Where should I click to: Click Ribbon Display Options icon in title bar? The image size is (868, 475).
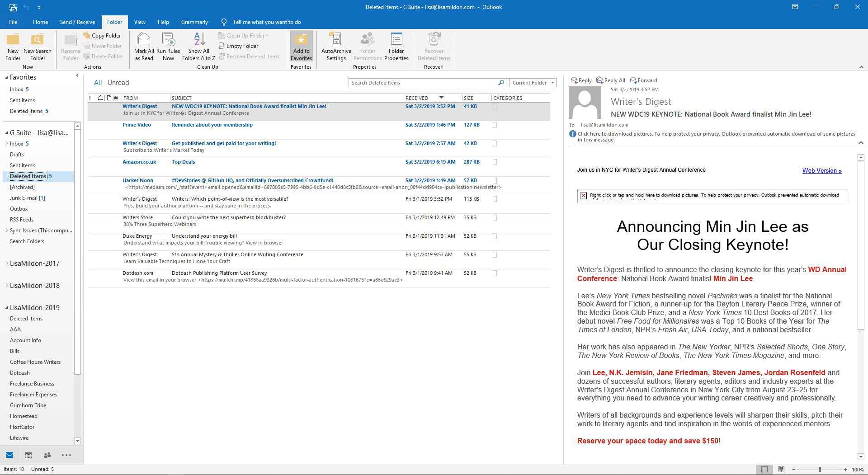coord(795,7)
